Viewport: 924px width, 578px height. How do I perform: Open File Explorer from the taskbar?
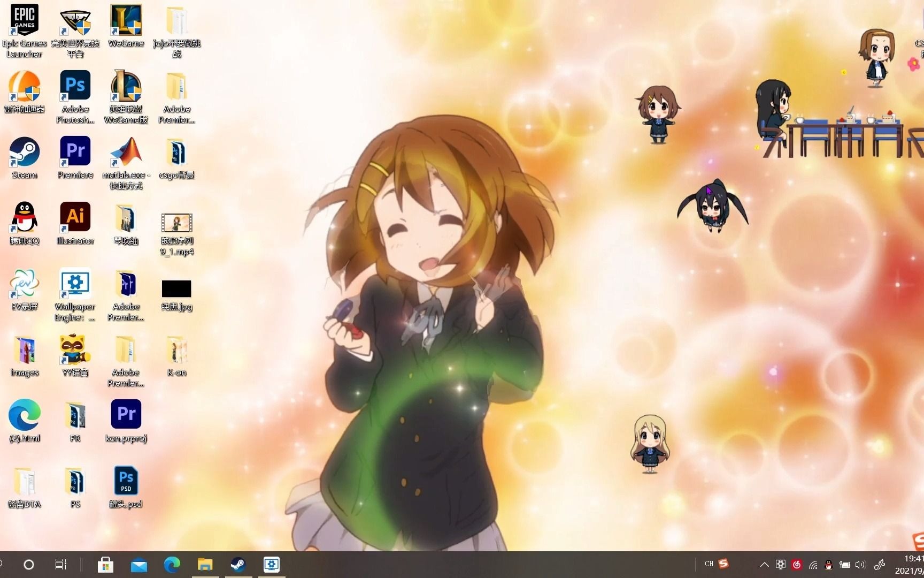click(205, 565)
